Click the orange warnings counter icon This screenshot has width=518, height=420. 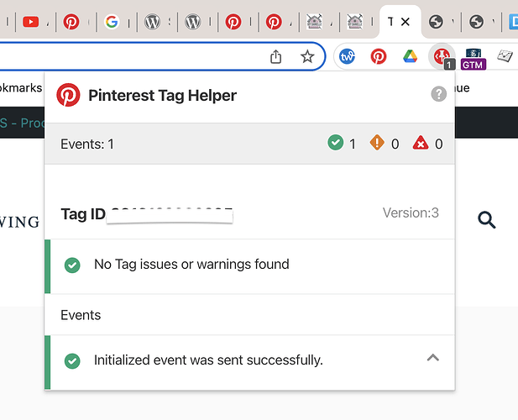pos(377,143)
